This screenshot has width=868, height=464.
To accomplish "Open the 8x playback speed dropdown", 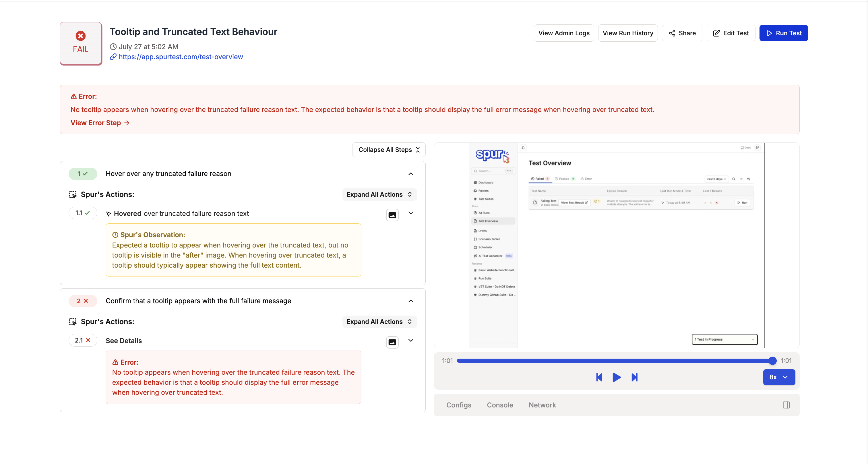I will pyautogui.click(x=779, y=377).
